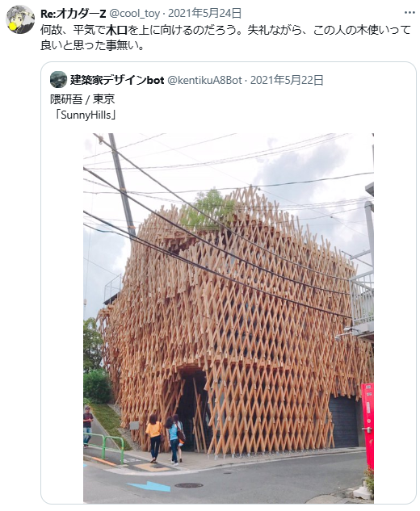The image size is (420, 511).
Task: Click the tweet line 良いと思った事無い。
Action: (92, 45)
